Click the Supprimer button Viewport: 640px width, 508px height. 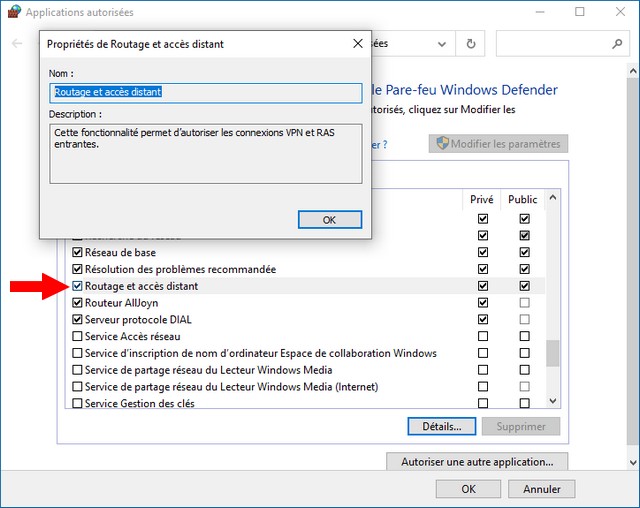(521, 426)
